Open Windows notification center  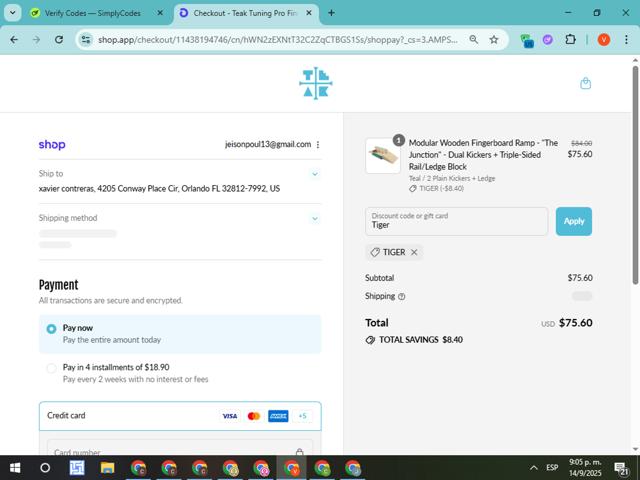point(621,468)
